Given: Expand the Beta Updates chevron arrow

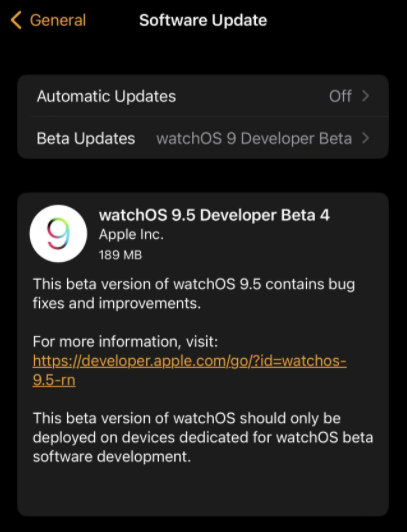Looking at the screenshot, I should point(365,138).
